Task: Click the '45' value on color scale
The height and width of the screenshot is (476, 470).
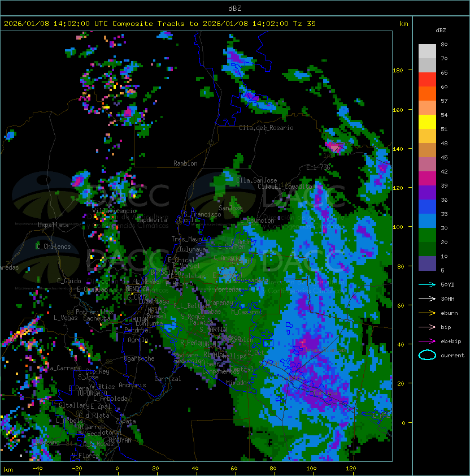Action: 444,157
